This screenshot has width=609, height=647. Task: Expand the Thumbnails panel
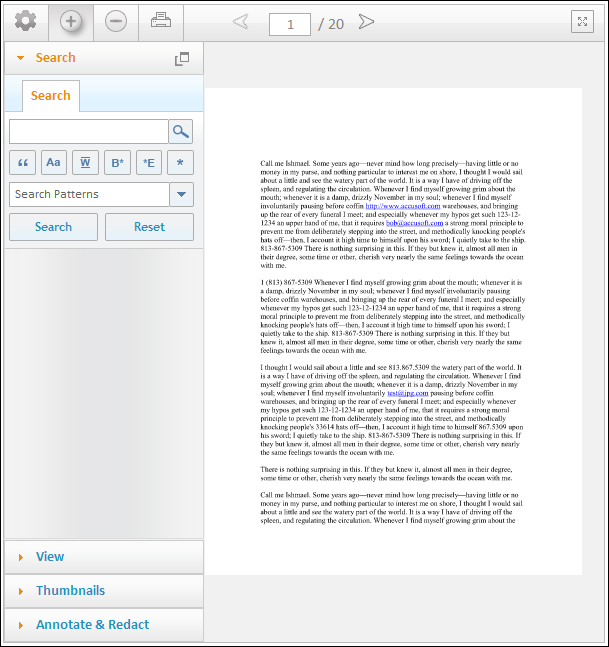[x=70, y=591]
